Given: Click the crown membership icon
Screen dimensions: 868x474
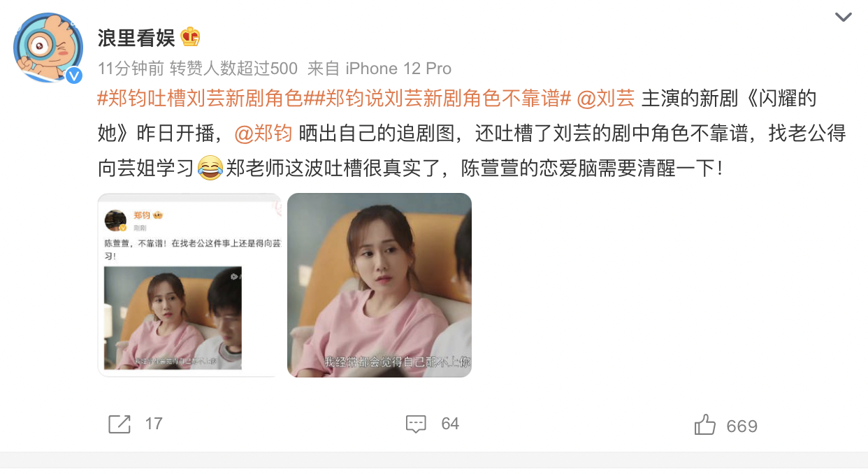Looking at the screenshot, I should [x=190, y=36].
